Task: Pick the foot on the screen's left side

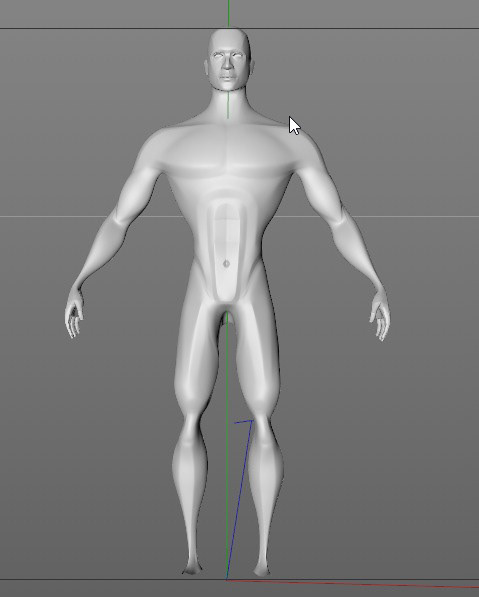Action: (x=193, y=568)
